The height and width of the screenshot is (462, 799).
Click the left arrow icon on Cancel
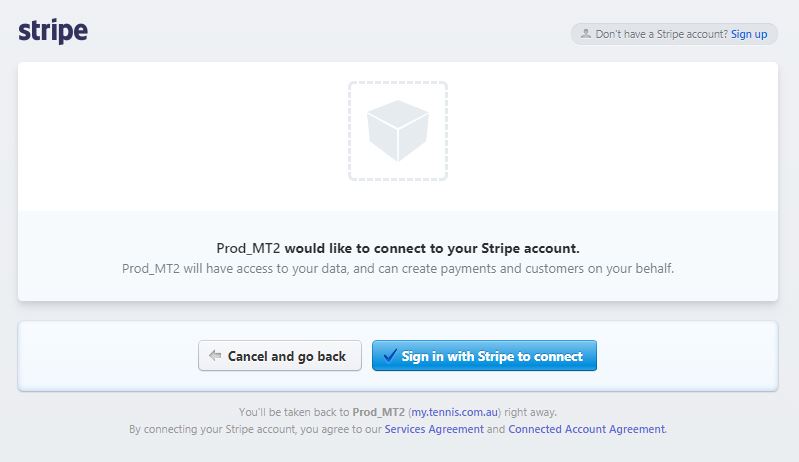pos(215,356)
